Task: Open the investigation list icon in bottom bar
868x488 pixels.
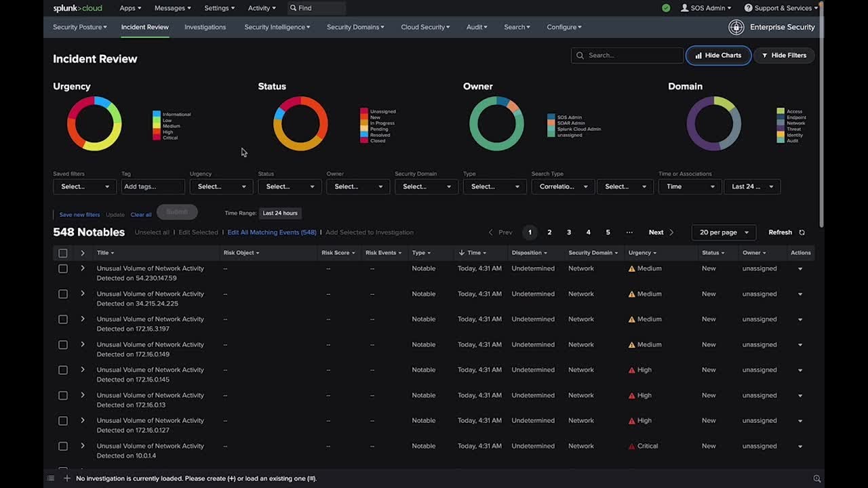Action: tap(50, 479)
